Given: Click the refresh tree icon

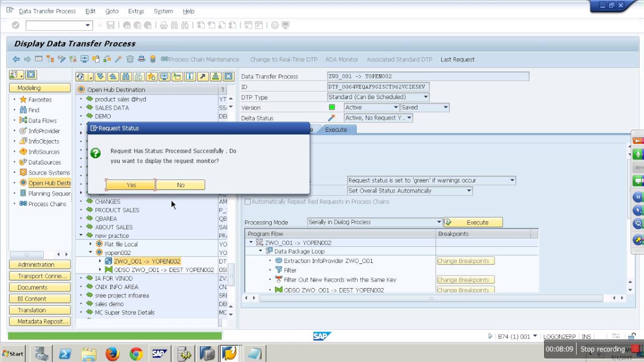Looking at the screenshot, I should click(x=80, y=76).
